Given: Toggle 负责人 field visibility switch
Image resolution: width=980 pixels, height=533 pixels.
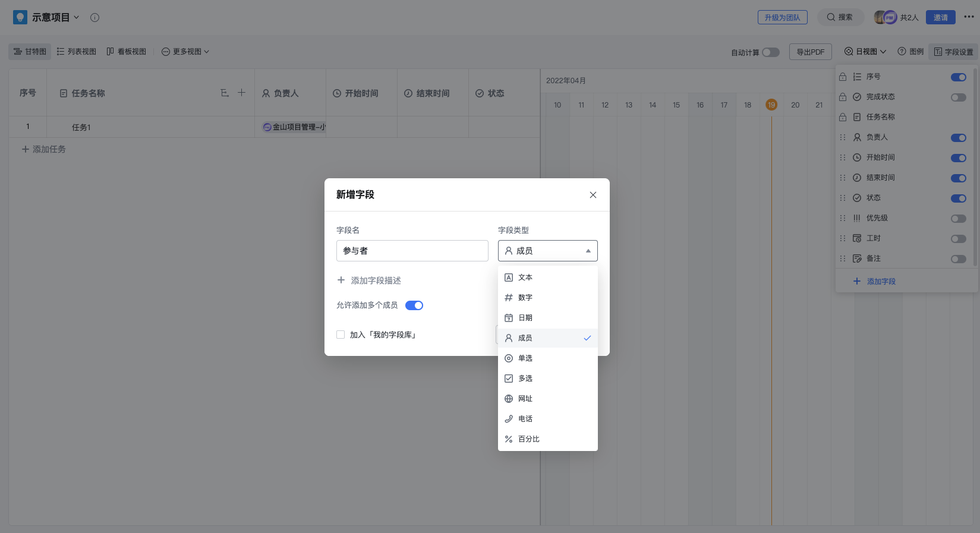Looking at the screenshot, I should [x=959, y=138].
